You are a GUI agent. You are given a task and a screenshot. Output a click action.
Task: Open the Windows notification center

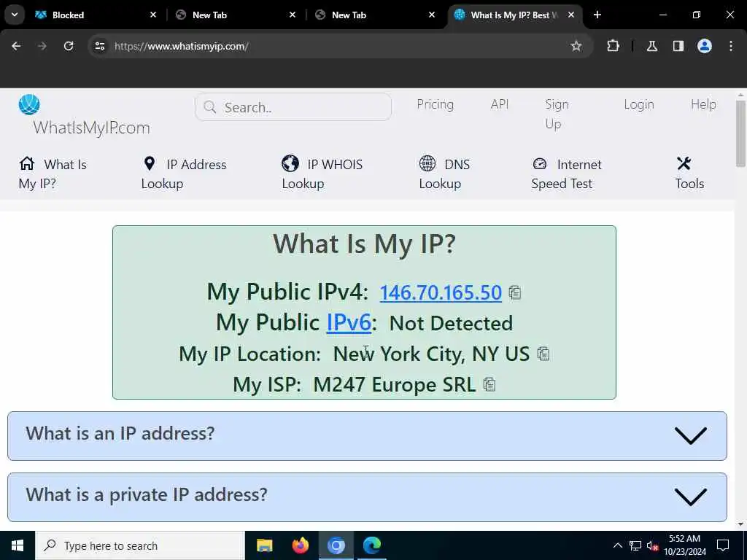723,545
